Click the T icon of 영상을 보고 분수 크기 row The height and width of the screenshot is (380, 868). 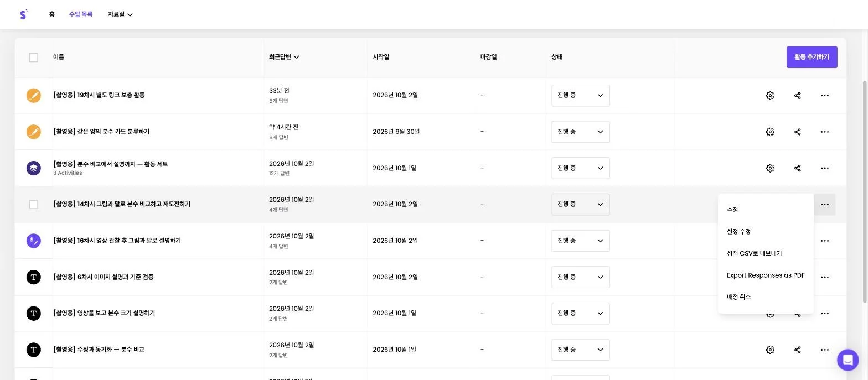(x=34, y=314)
